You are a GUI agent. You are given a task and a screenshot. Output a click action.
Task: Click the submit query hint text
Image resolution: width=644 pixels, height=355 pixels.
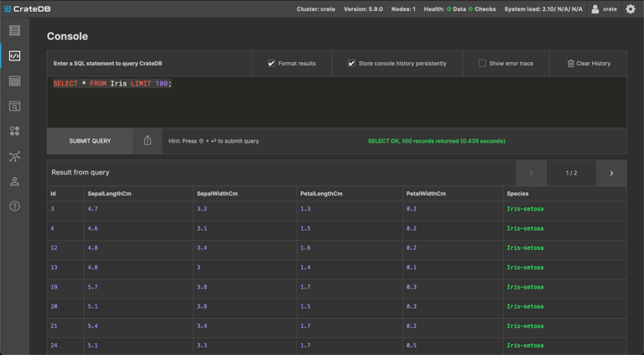pyautogui.click(x=214, y=141)
